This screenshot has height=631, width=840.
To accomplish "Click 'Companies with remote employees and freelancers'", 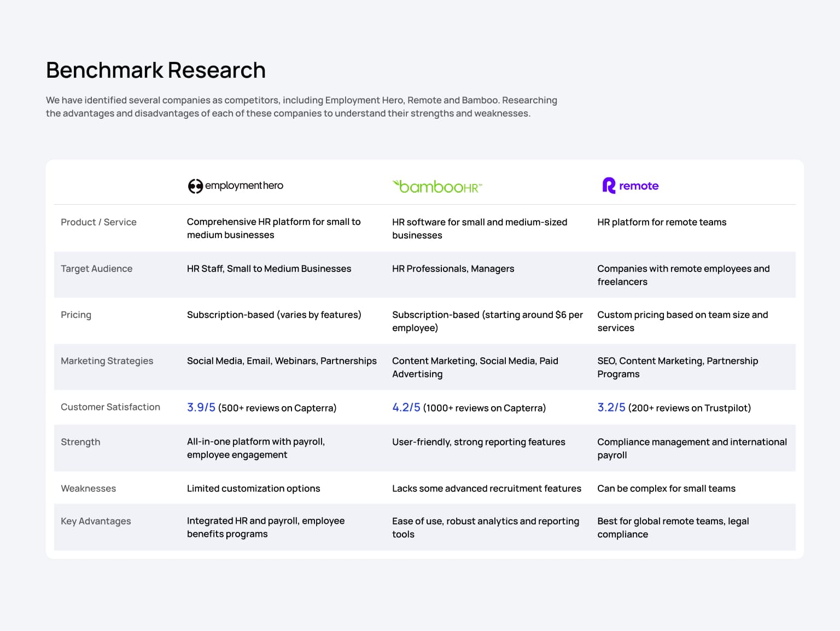I will pos(683,275).
